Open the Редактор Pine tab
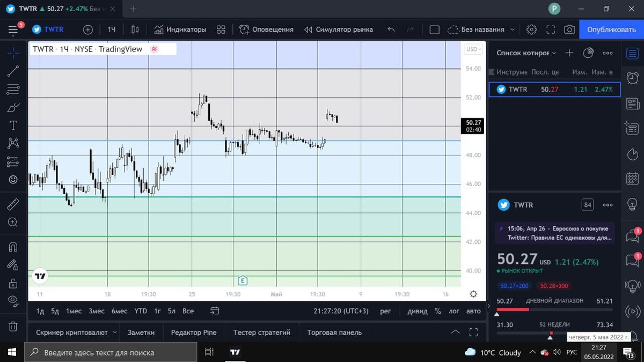The height and width of the screenshot is (362, 644). point(194,333)
